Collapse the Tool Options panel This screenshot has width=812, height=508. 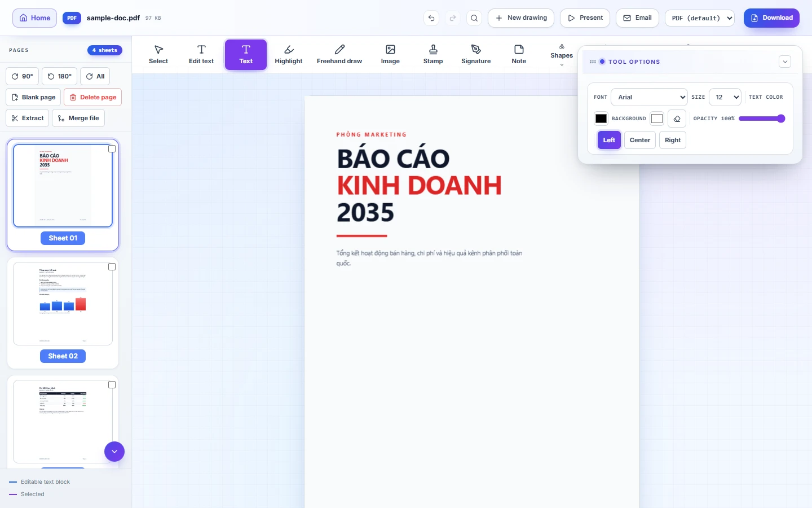[x=785, y=62]
